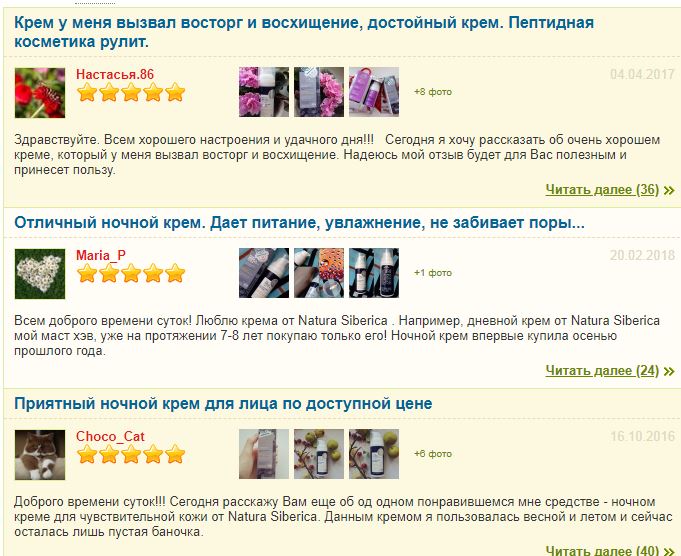Open review Приятный ночной крем для лица

tap(223, 404)
